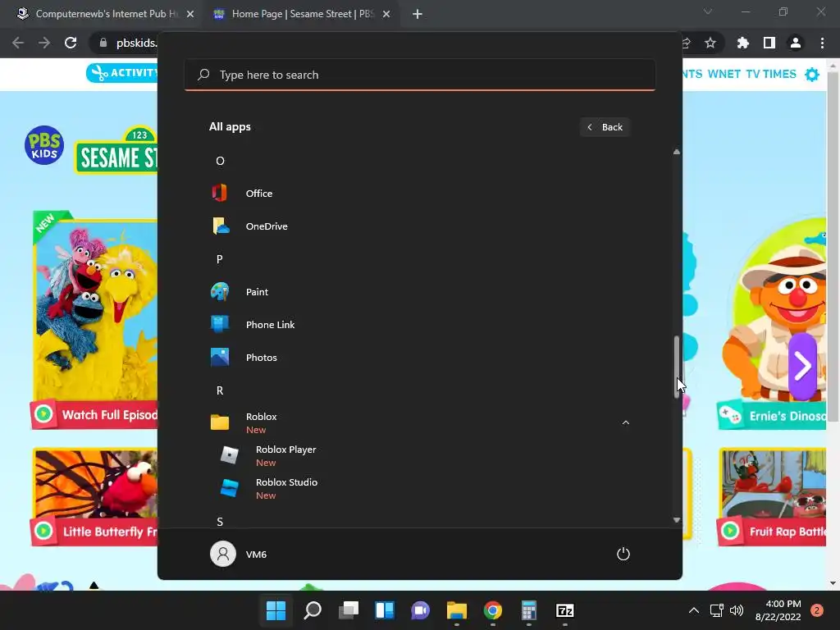
Task: Click the Type here to search field
Action: 419,75
